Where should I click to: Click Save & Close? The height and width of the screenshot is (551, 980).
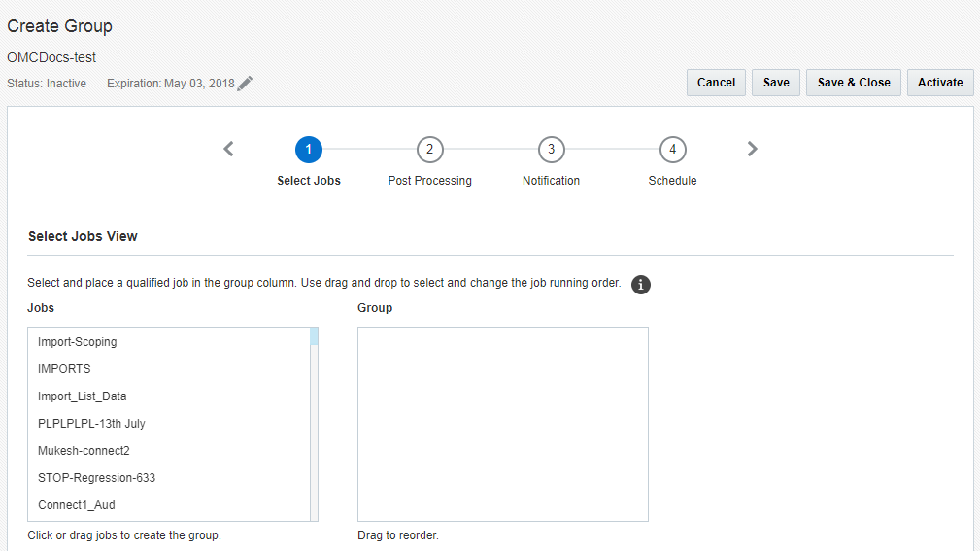[x=854, y=83]
